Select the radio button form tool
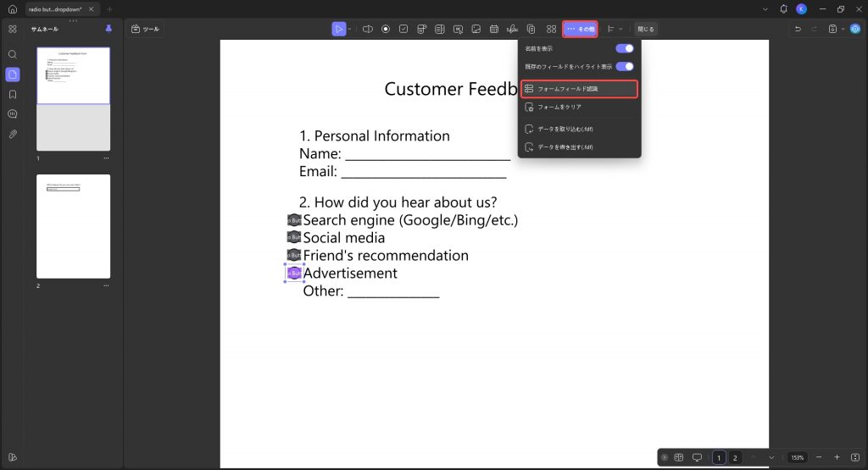The image size is (868, 470). point(386,29)
